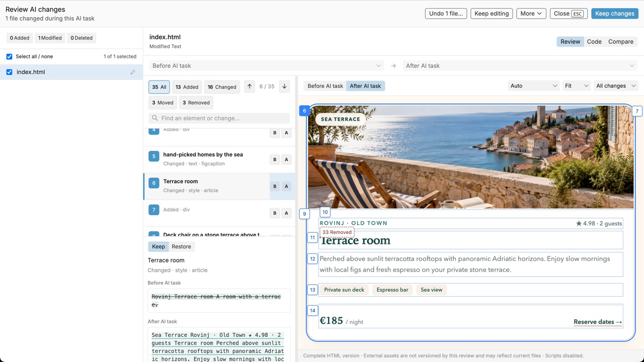The image size is (644, 362).
Task: Filter to 3 Removed items
Action: click(196, 103)
